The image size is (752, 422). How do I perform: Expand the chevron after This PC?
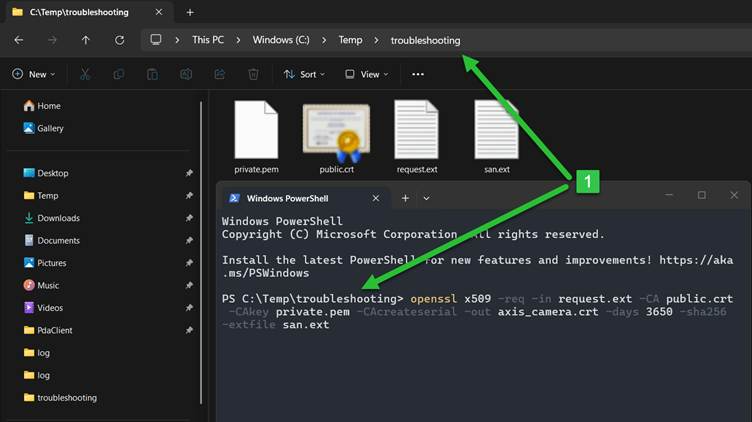click(x=238, y=40)
